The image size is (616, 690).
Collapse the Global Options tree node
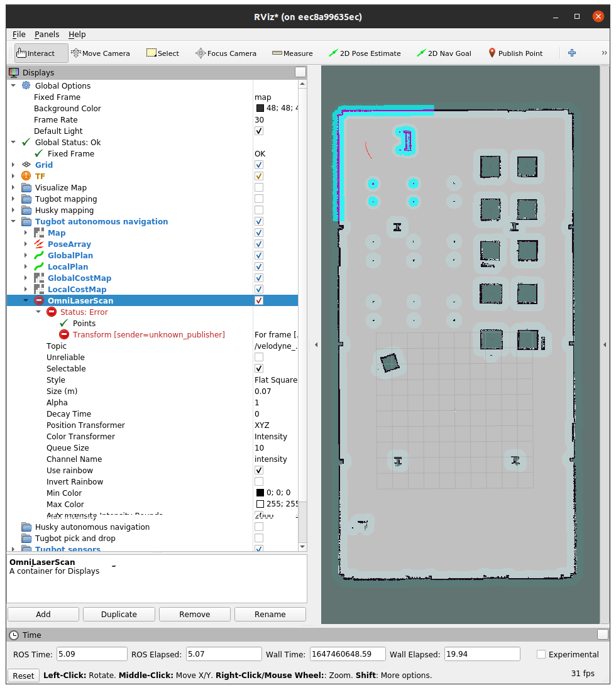[x=13, y=85]
